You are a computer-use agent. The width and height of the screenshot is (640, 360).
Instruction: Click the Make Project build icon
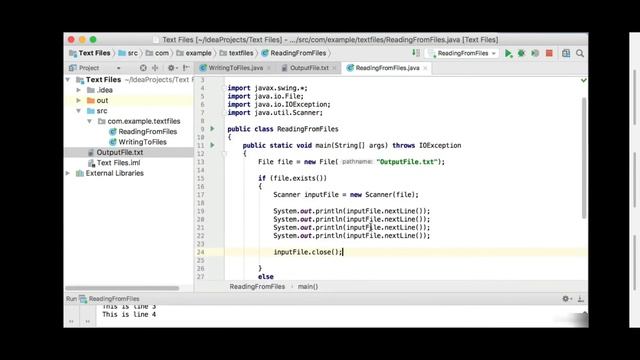[416, 53]
